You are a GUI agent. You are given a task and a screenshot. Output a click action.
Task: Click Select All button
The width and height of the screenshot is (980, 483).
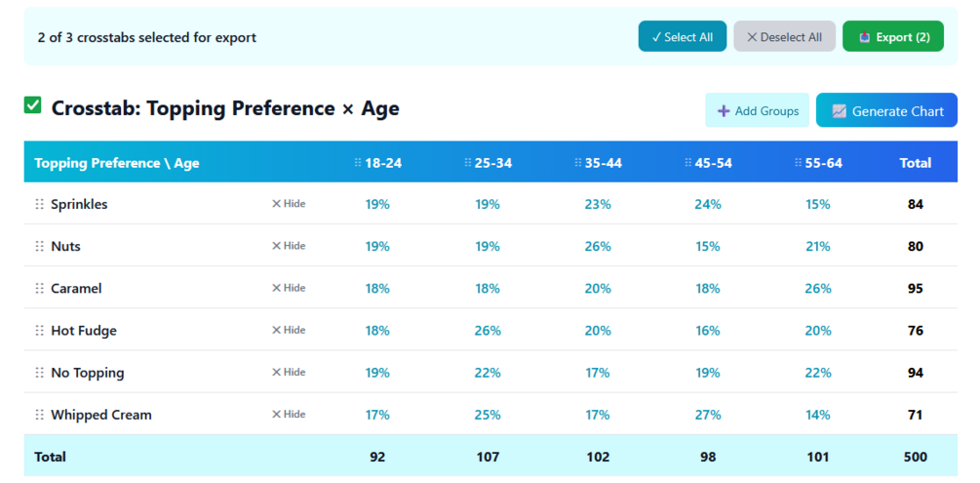click(x=682, y=37)
